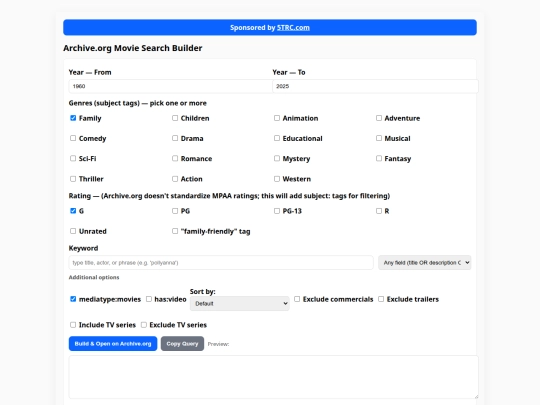
Task: Uncheck the mediatype:movies option
Action: (x=73, y=299)
